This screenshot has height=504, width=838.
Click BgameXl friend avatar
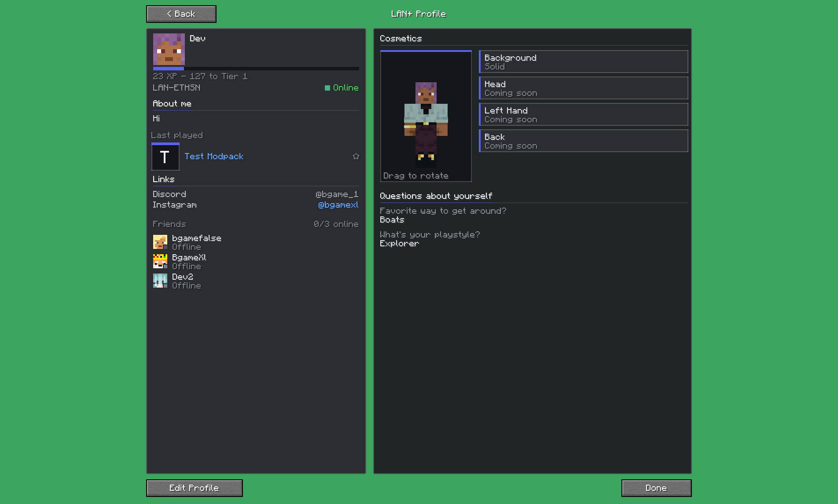(160, 261)
